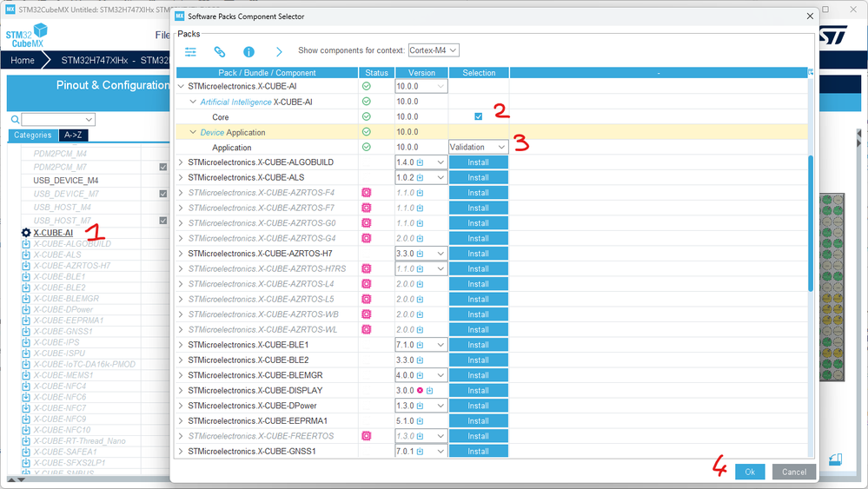Click the component table vertical scrollbar
868x489 pixels.
[x=811, y=223]
